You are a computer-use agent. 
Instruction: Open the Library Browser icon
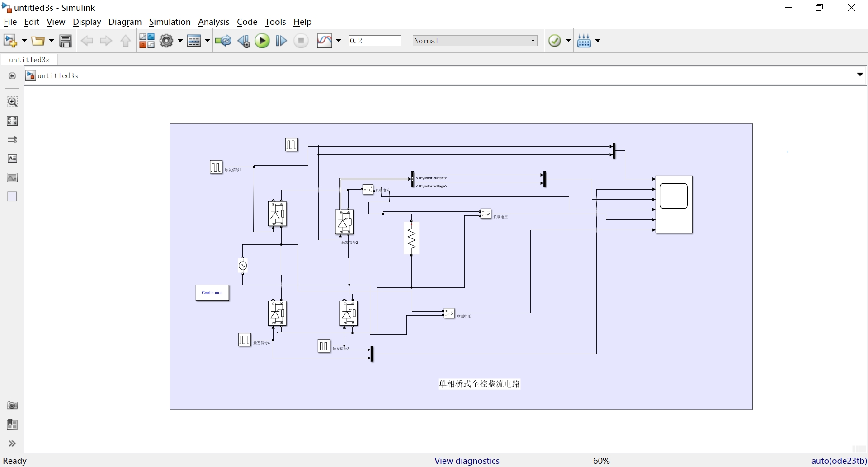147,41
